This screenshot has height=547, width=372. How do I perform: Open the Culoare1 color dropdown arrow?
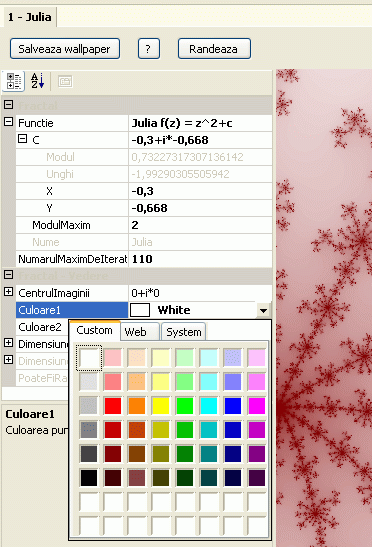[263, 310]
